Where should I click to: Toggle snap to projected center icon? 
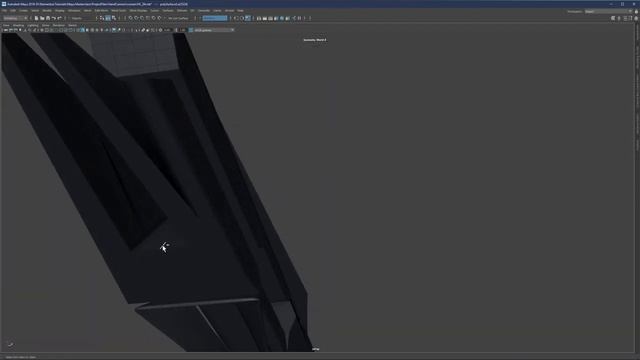coord(148,18)
